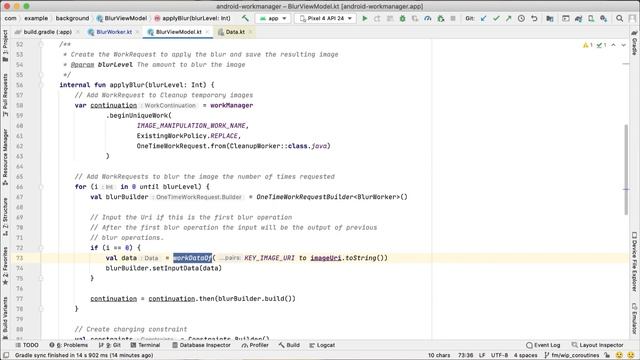This screenshot has width=640, height=360.
Task: Collapse the for loop fold marker at line 66
Action: (41, 187)
